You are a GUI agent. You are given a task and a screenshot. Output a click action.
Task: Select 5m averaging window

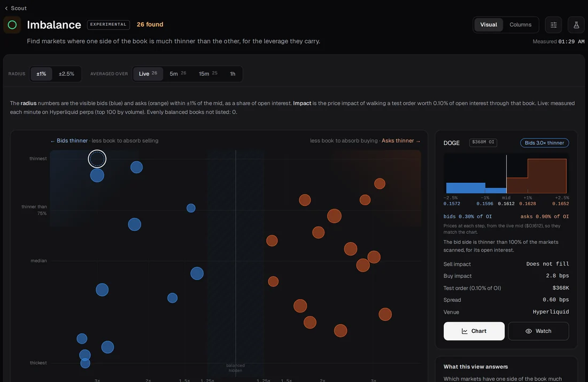tap(178, 74)
